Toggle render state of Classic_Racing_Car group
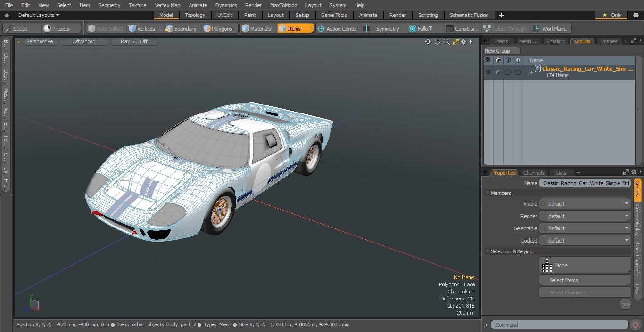The image size is (644, 332). [x=498, y=72]
